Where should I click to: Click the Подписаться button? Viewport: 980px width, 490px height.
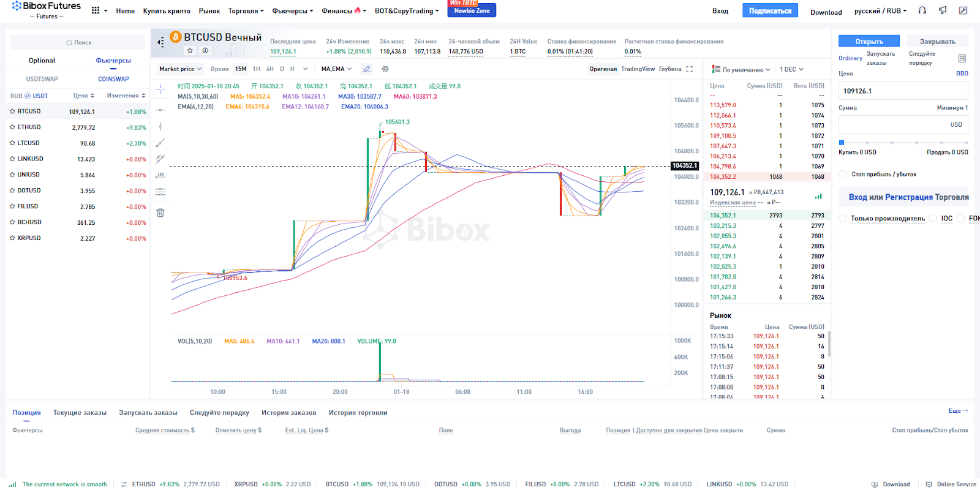click(770, 10)
